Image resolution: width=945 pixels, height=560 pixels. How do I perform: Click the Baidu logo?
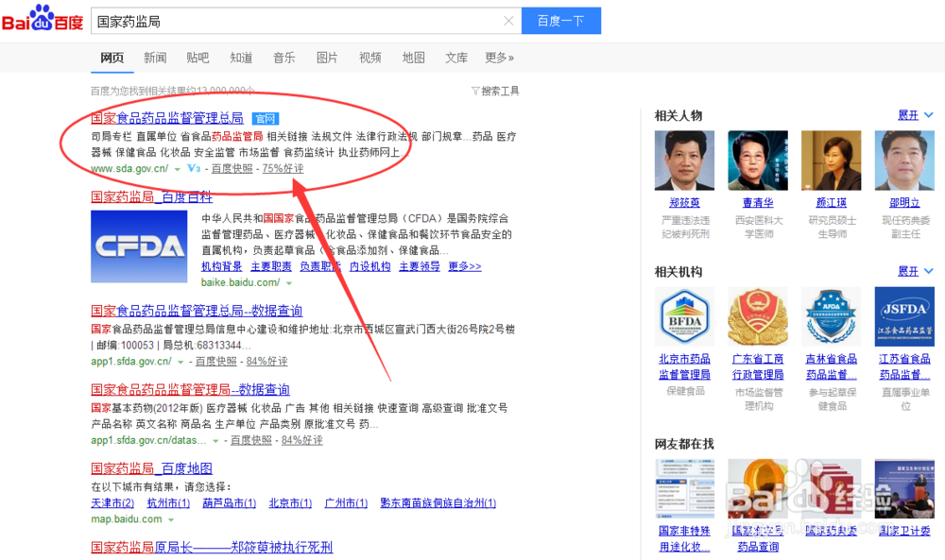pyautogui.click(x=43, y=19)
